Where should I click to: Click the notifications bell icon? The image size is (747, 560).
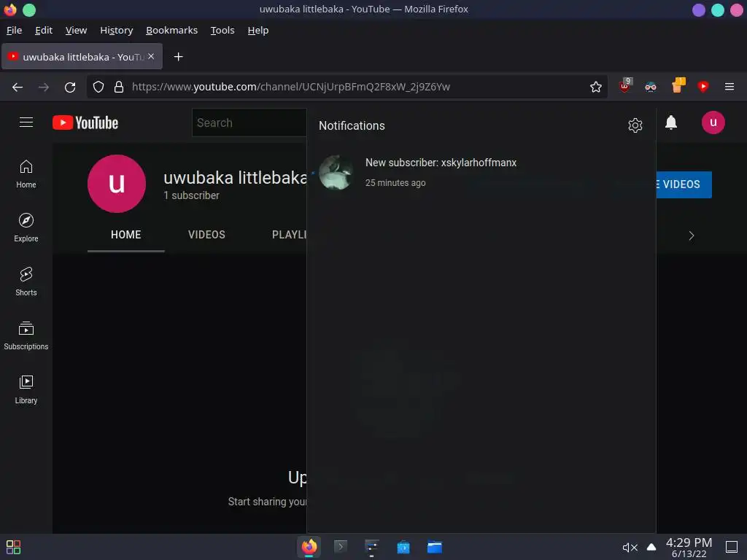pyautogui.click(x=671, y=122)
